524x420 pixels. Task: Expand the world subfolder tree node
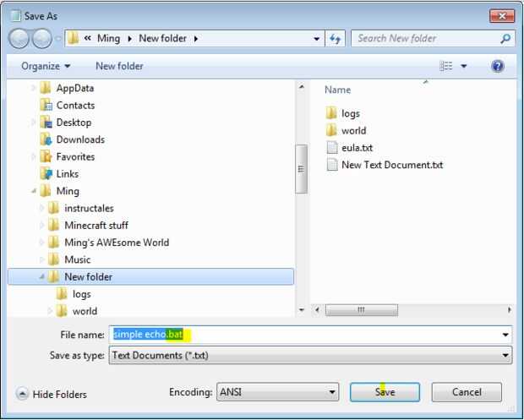pyautogui.click(x=50, y=311)
